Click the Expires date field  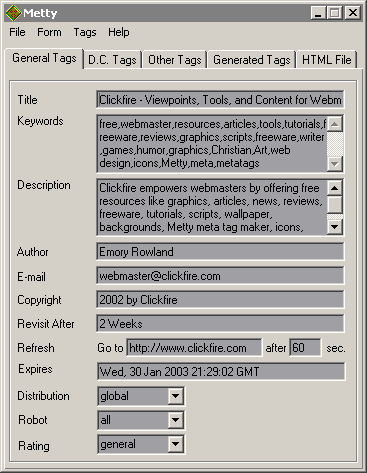[221, 372]
